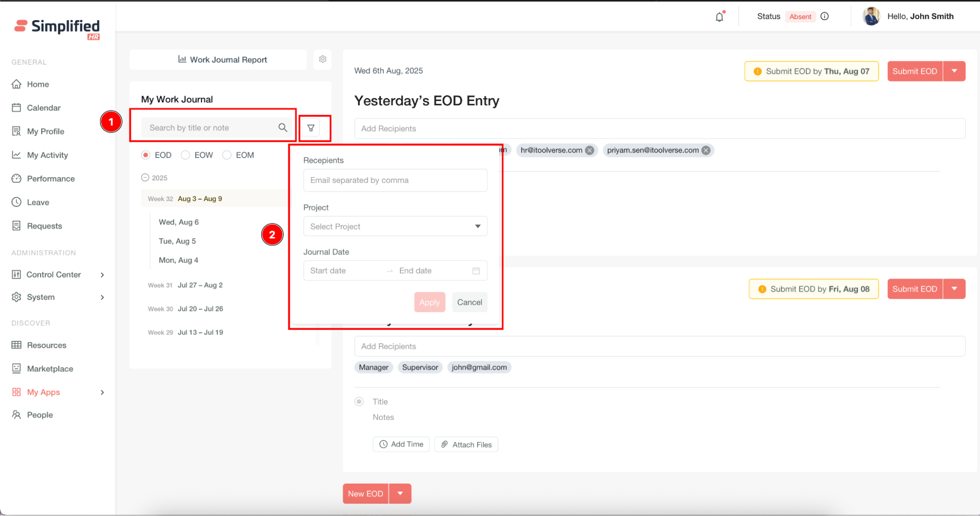Image resolution: width=980 pixels, height=516 pixels.
Task: Click the Recepients email input field
Action: 395,181
